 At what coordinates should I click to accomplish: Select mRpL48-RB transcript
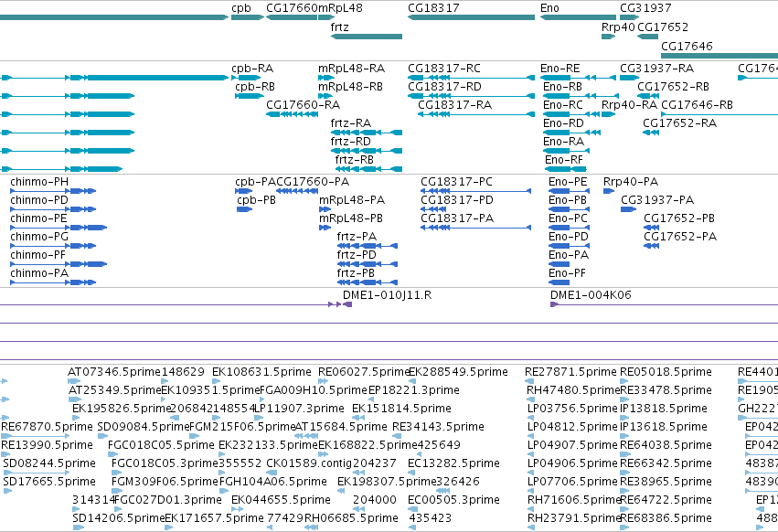pos(325,96)
